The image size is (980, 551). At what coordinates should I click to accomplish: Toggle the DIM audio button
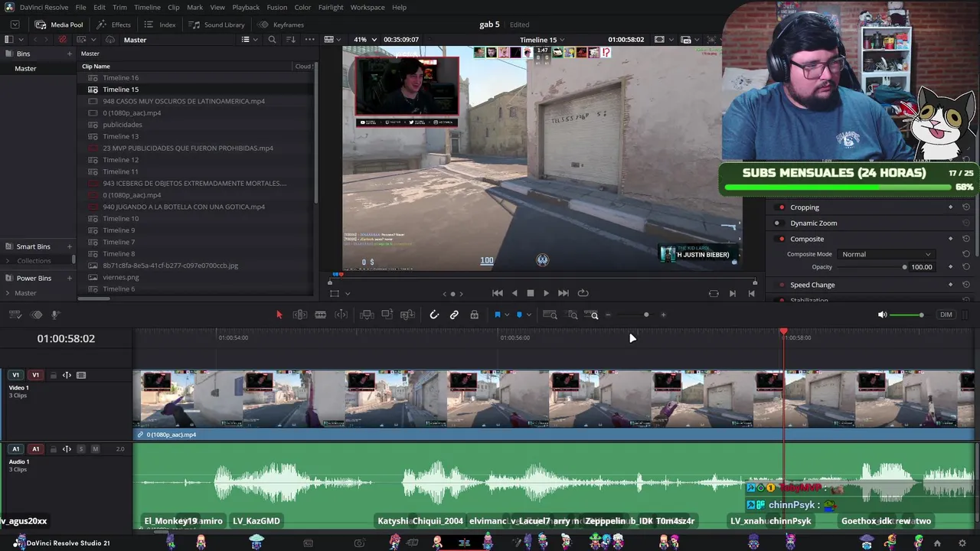tap(946, 315)
